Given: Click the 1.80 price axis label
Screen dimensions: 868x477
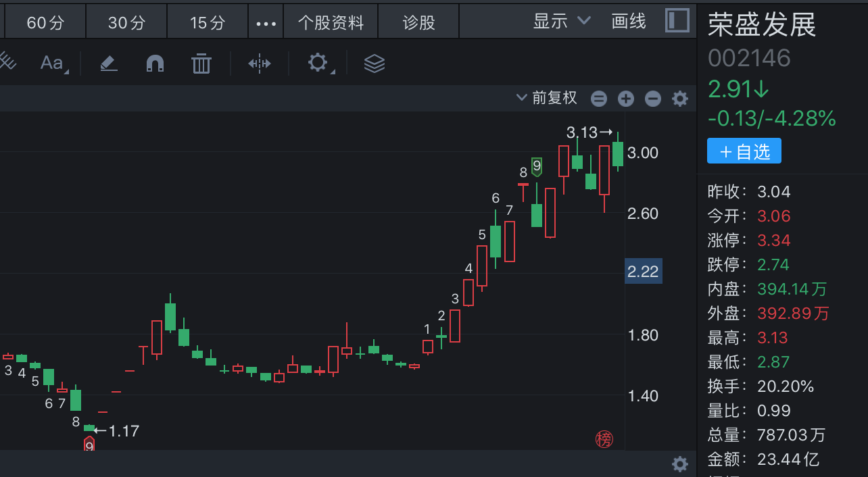Looking at the screenshot, I should click(643, 335).
